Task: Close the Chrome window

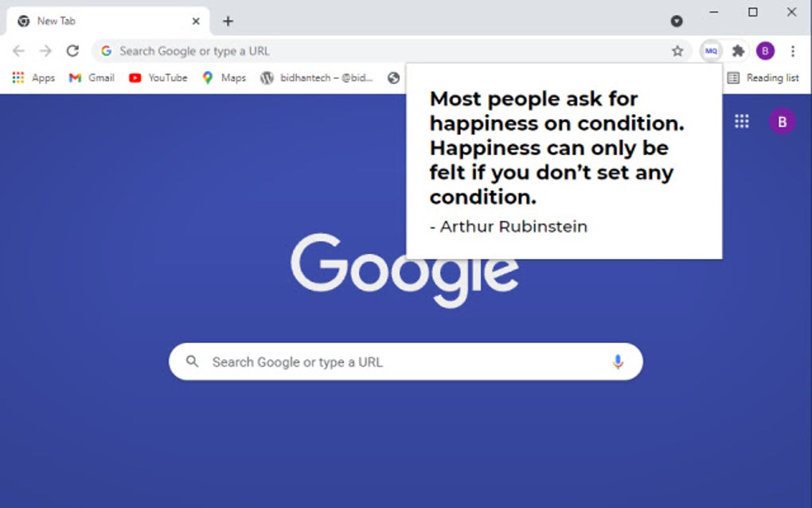Action: [791, 11]
